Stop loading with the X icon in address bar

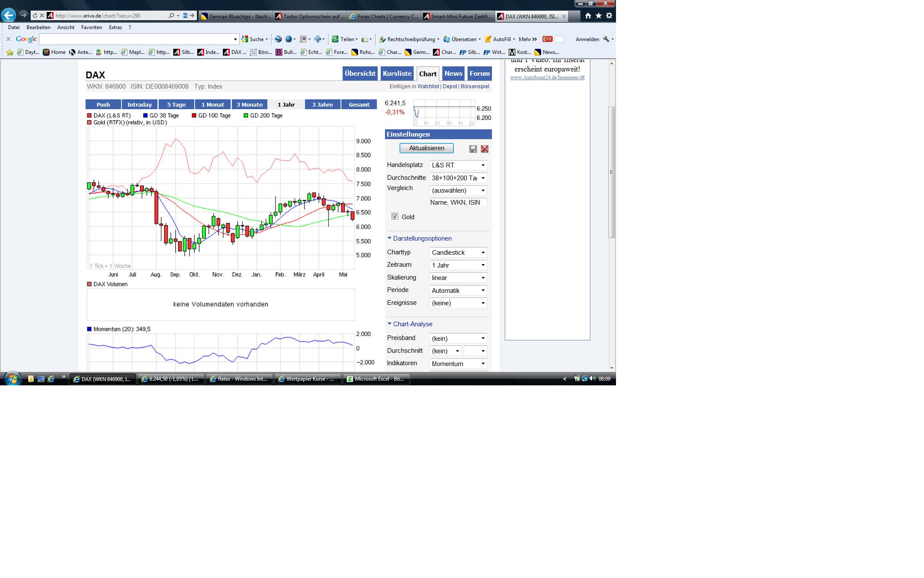42,15
